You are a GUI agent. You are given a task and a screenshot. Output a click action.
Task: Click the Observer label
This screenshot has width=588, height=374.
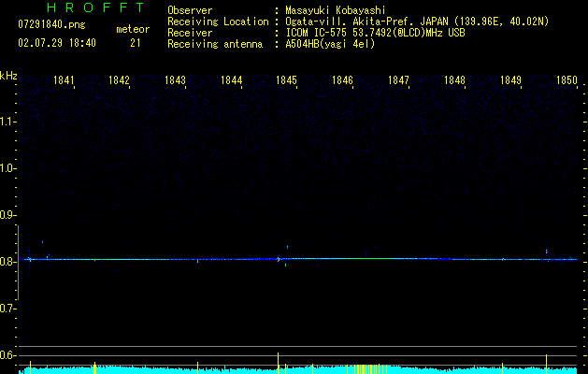pyautogui.click(x=190, y=10)
